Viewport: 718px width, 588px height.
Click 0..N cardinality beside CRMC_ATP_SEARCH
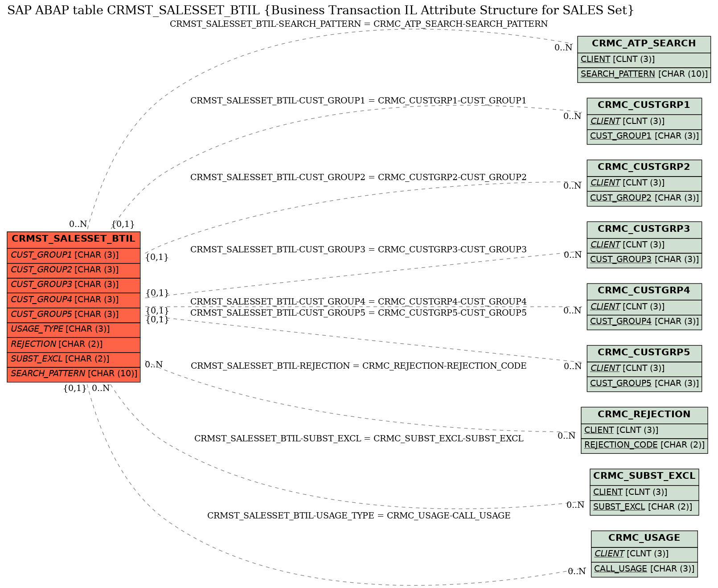(x=563, y=48)
